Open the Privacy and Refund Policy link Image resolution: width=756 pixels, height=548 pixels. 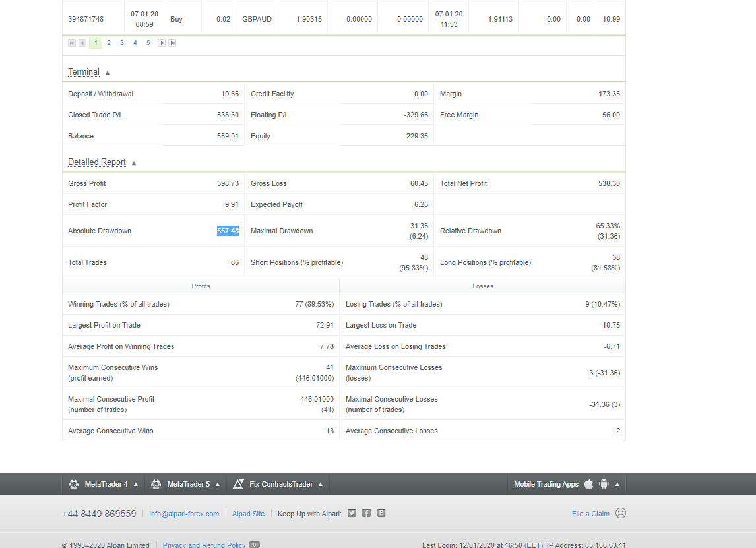click(204, 545)
